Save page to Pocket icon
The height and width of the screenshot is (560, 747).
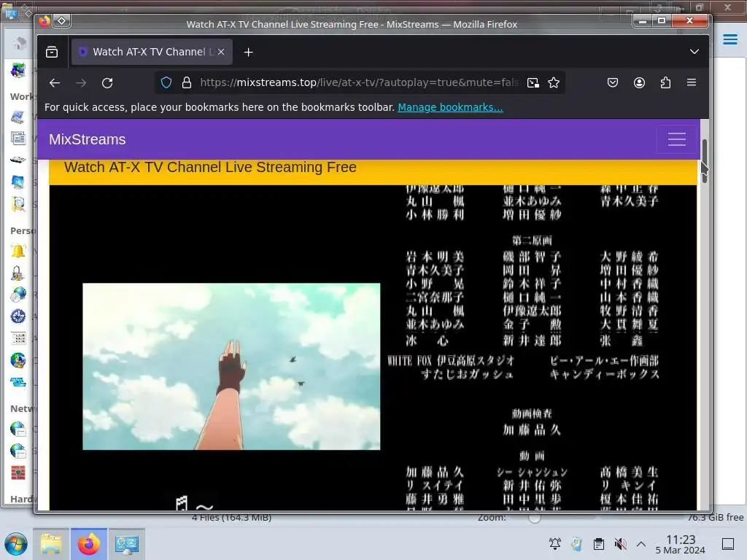click(x=613, y=83)
